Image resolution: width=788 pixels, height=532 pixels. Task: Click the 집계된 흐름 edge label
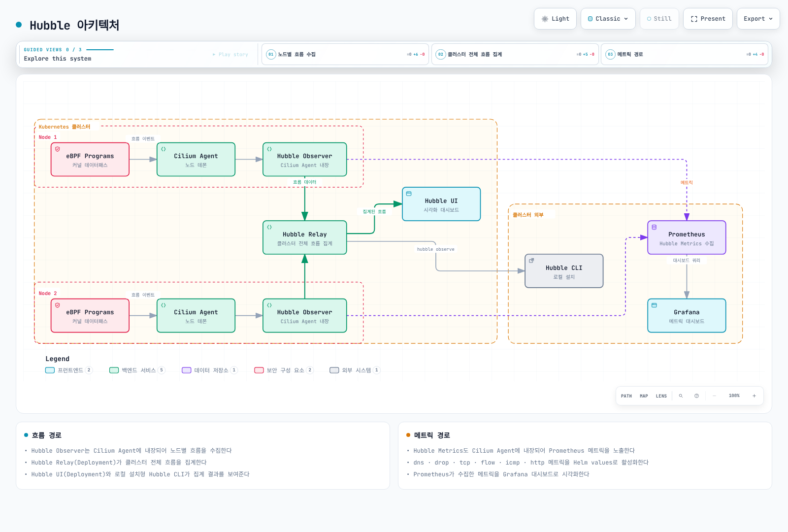374,211
